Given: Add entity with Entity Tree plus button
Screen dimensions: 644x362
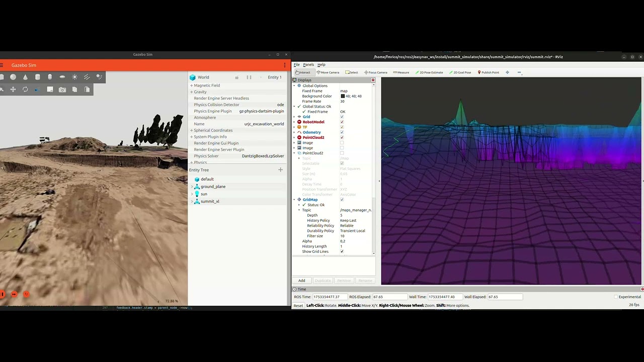Looking at the screenshot, I should [281, 170].
